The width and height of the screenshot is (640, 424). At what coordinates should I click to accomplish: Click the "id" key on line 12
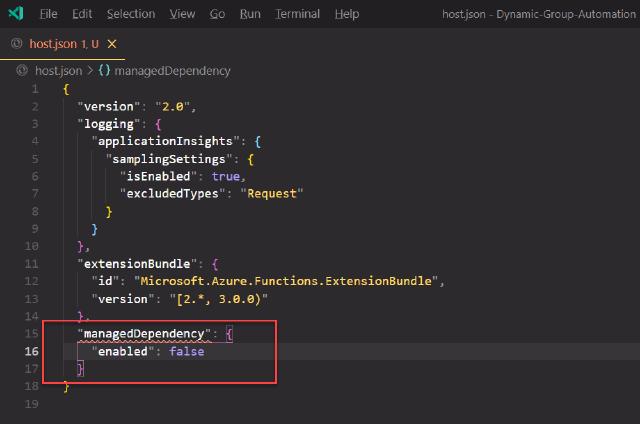pos(105,281)
